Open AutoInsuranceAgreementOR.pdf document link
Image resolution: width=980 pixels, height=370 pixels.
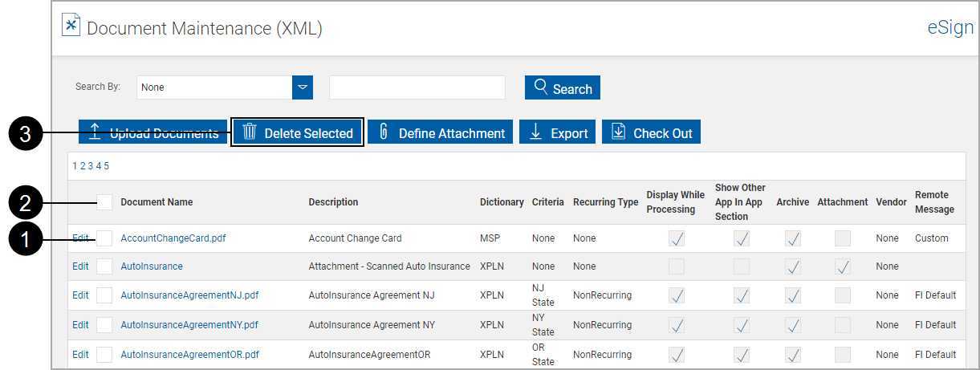(189, 355)
